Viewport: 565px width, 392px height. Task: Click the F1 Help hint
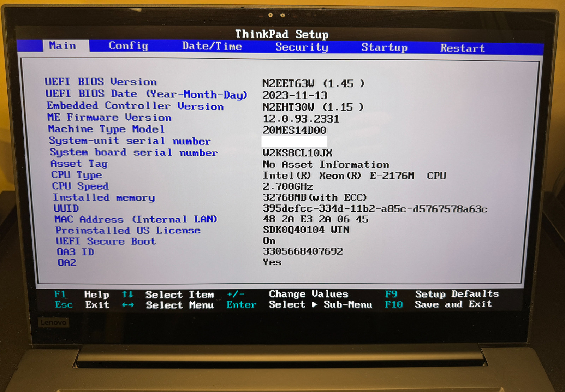pos(82,294)
